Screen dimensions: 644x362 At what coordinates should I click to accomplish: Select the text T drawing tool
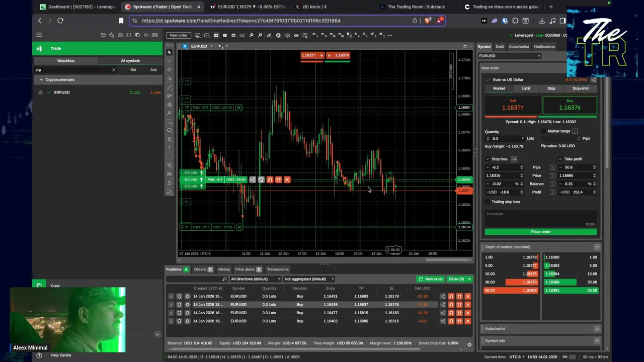pyautogui.click(x=170, y=148)
